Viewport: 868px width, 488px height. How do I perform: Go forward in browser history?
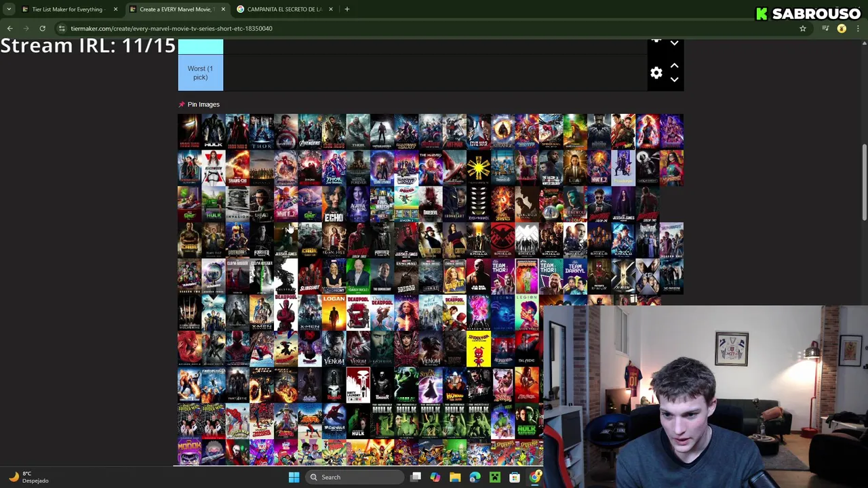pos(26,28)
